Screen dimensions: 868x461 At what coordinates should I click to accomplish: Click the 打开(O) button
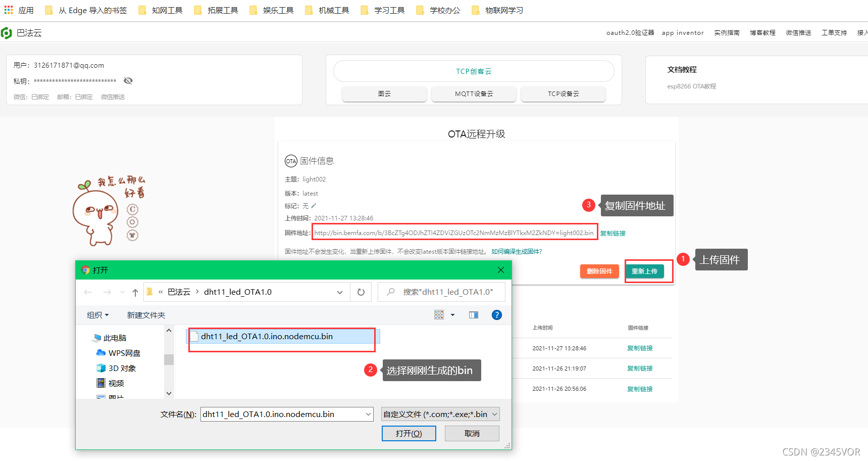tap(409, 434)
